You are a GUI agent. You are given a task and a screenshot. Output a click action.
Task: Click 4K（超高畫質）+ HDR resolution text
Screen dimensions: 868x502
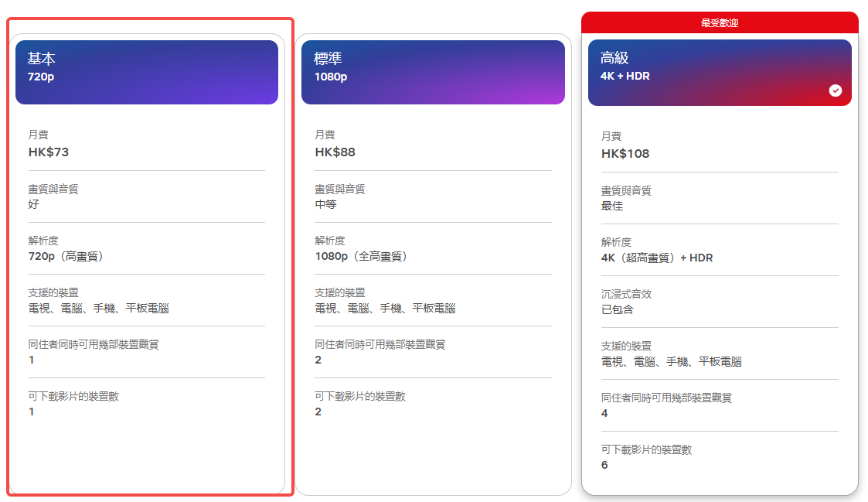[657, 258]
